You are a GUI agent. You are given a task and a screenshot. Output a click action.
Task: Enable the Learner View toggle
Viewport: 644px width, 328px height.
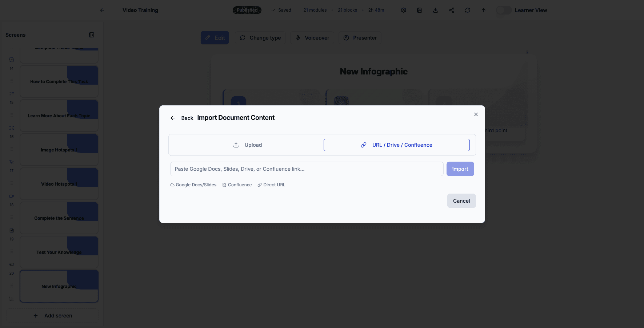click(x=504, y=10)
